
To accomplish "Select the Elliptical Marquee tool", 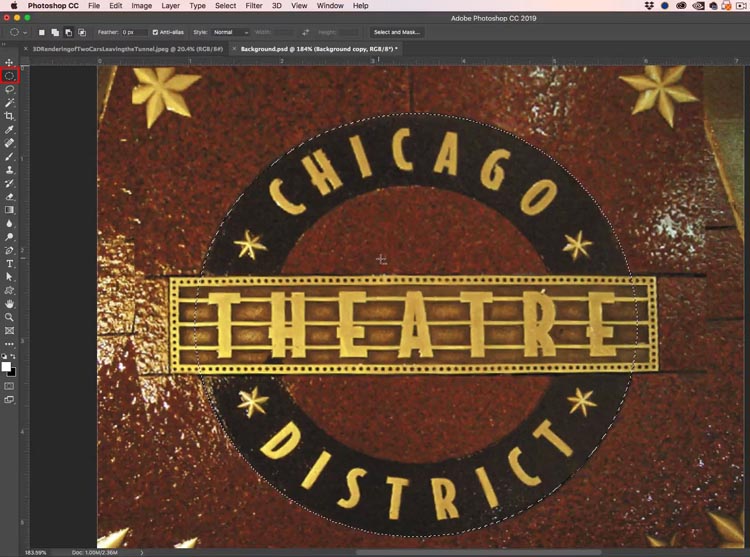I will coord(10,76).
